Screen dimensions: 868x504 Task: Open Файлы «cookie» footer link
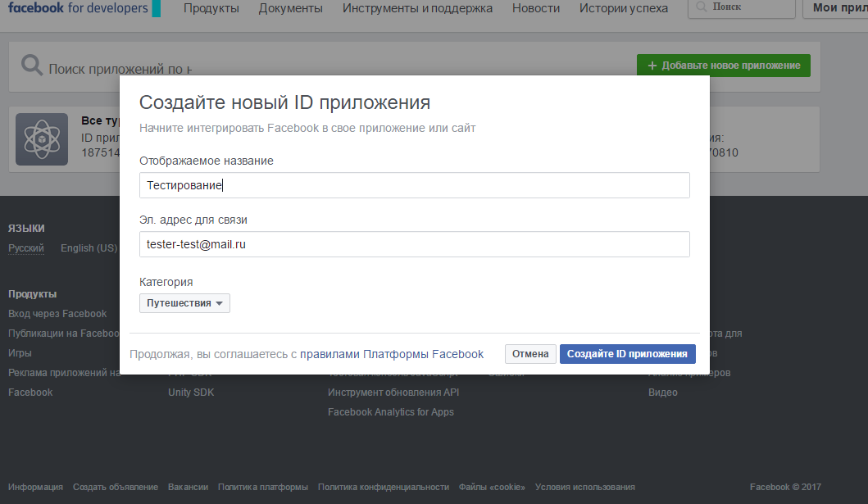[x=492, y=488]
